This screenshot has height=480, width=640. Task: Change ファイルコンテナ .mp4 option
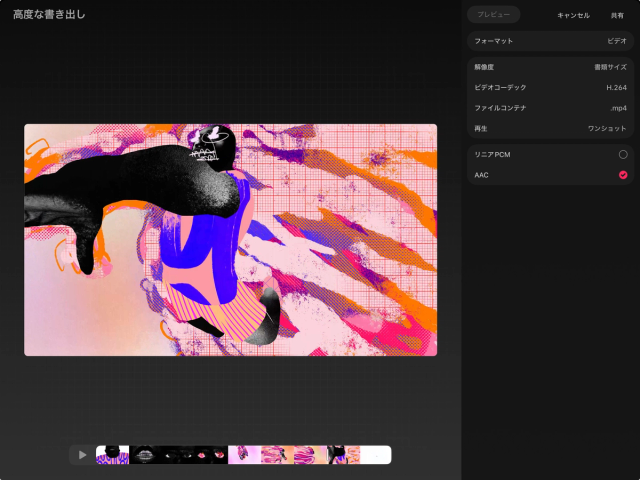pos(550,108)
